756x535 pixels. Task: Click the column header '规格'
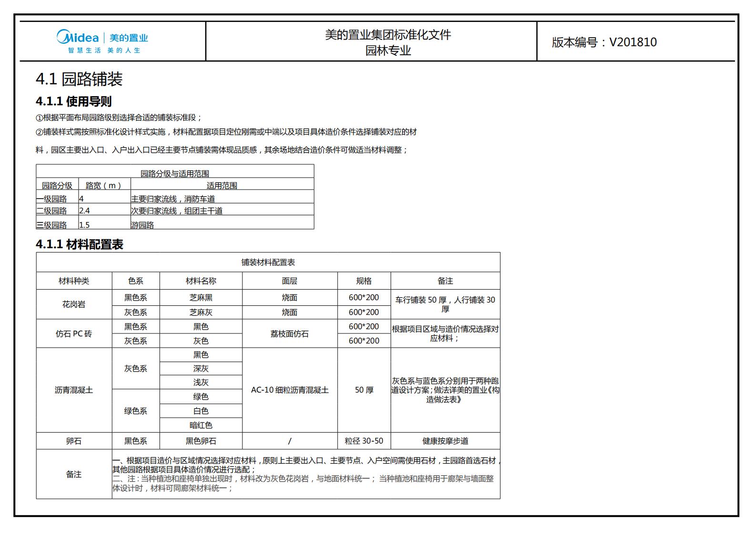[364, 281]
